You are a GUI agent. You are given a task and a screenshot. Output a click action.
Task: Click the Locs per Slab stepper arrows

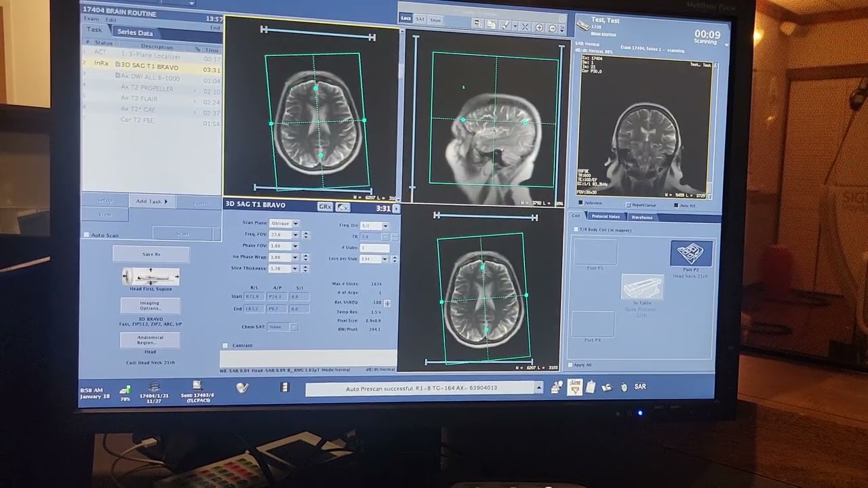pyautogui.click(x=395, y=259)
